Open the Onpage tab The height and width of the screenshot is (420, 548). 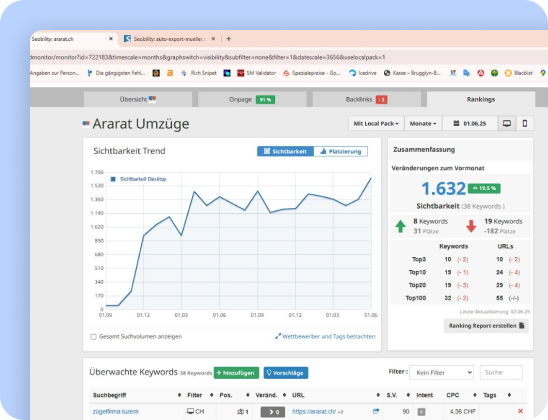pyautogui.click(x=252, y=100)
